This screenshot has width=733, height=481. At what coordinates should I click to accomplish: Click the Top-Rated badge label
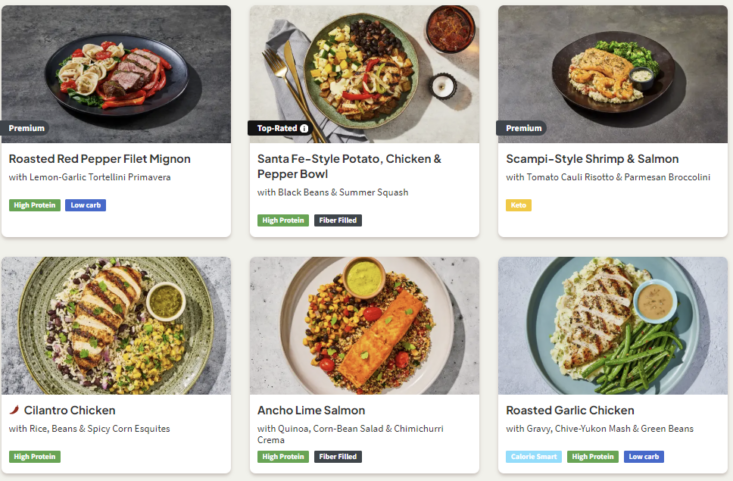click(x=276, y=128)
